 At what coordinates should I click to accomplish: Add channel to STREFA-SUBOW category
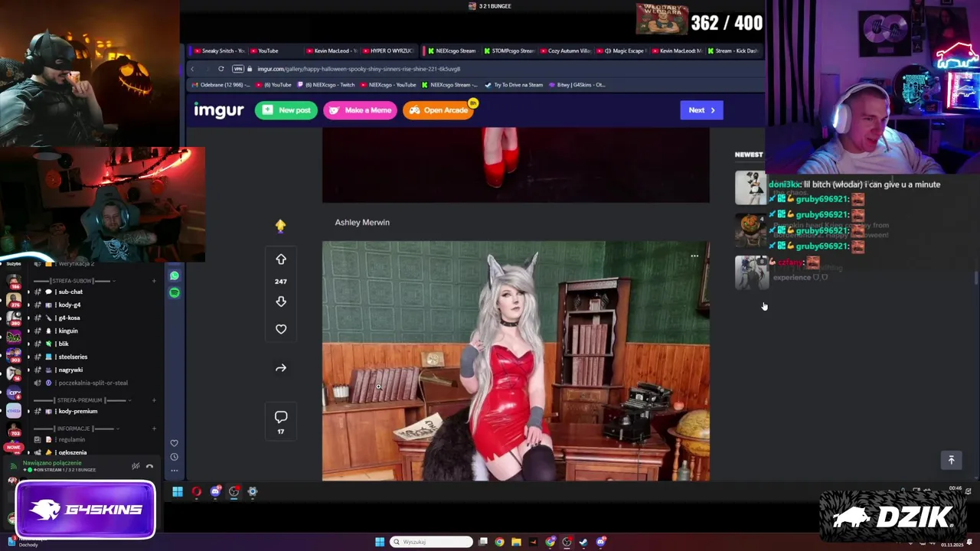coord(154,281)
